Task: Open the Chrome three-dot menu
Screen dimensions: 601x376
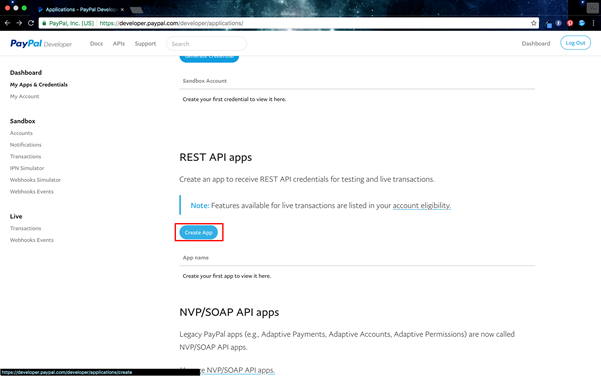Action: click(x=593, y=23)
